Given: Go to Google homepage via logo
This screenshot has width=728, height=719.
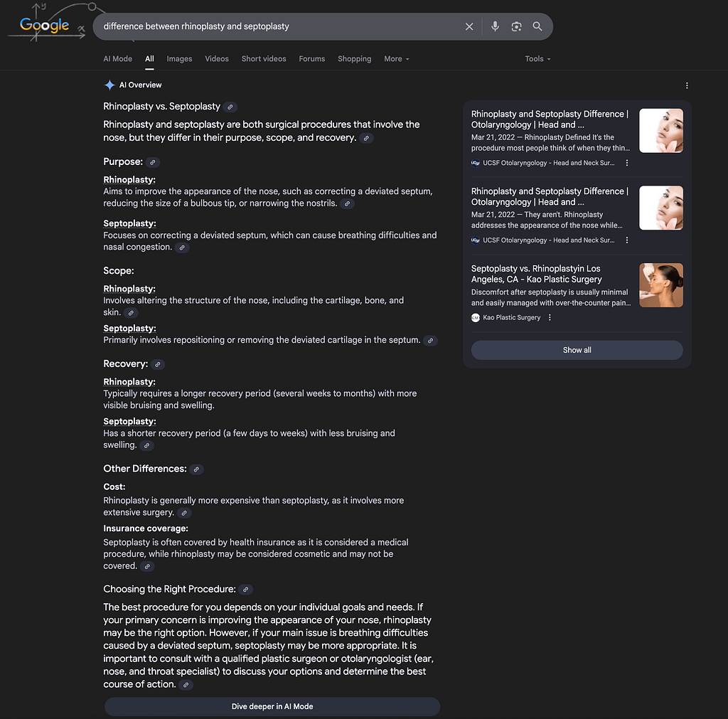Looking at the screenshot, I should [x=45, y=25].
